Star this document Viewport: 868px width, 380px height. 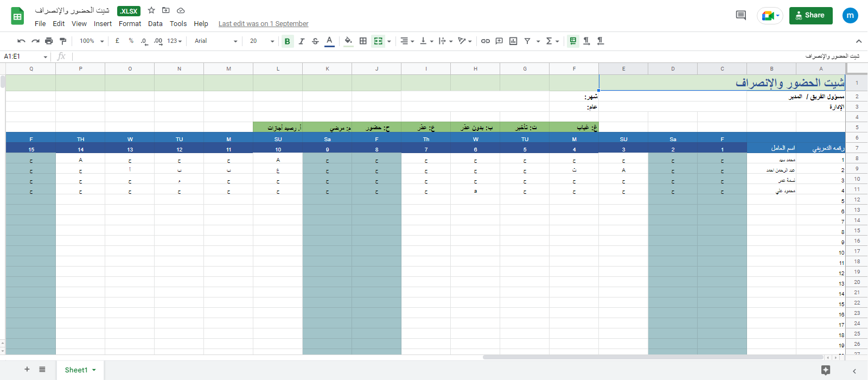pos(151,10)
